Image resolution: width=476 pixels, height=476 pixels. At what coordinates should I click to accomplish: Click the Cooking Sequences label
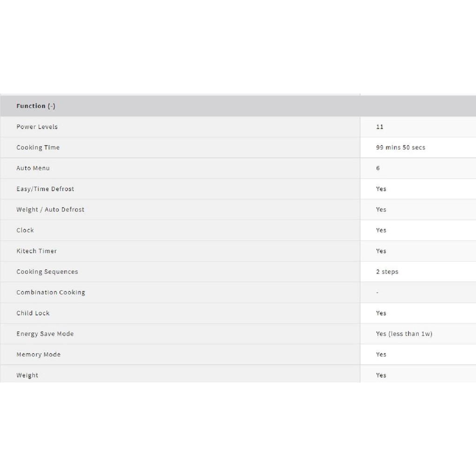click(47, 271)
